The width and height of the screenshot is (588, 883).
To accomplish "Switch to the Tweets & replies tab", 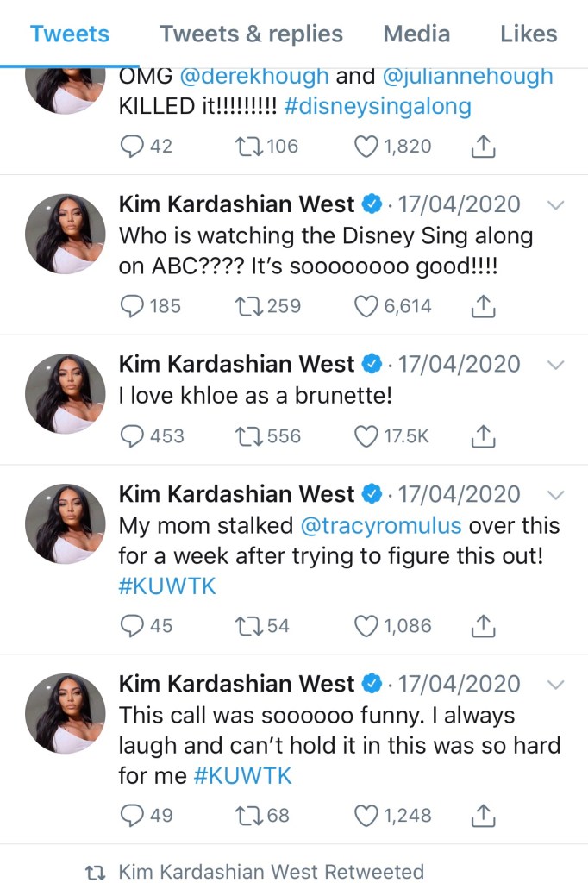I will pos(251,34).
